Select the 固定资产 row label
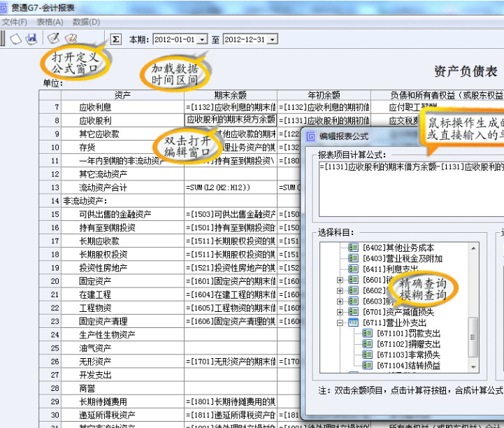Viewport: 504px width, 428px height. pos(95,281)
